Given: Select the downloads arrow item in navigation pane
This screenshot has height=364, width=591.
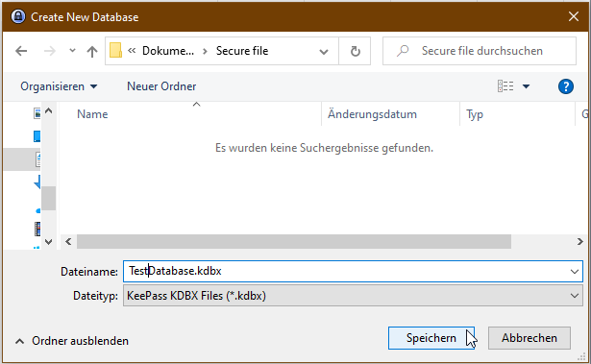Looking at the screenshot, I should point(37,182).
